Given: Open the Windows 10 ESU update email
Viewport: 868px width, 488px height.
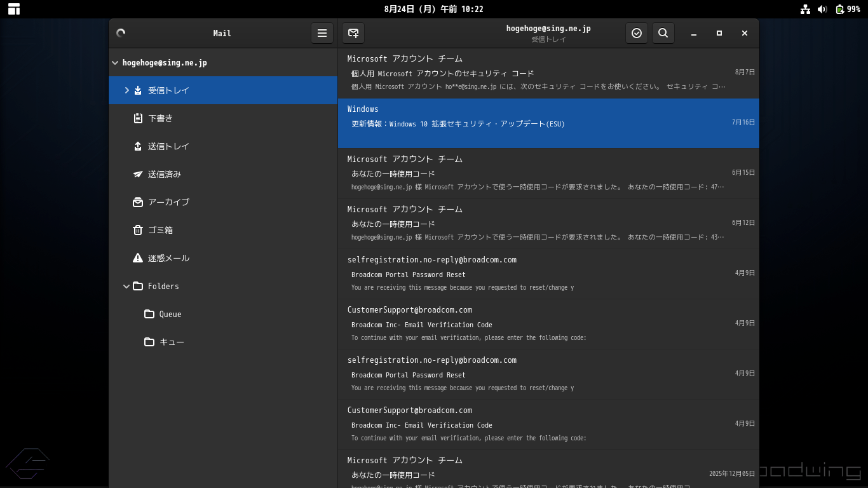Looking at the screenshot, I should [x=548, y=123].
